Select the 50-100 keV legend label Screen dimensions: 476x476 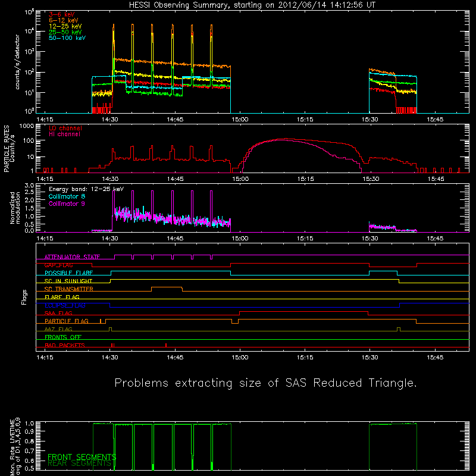[x=67, y=38]
